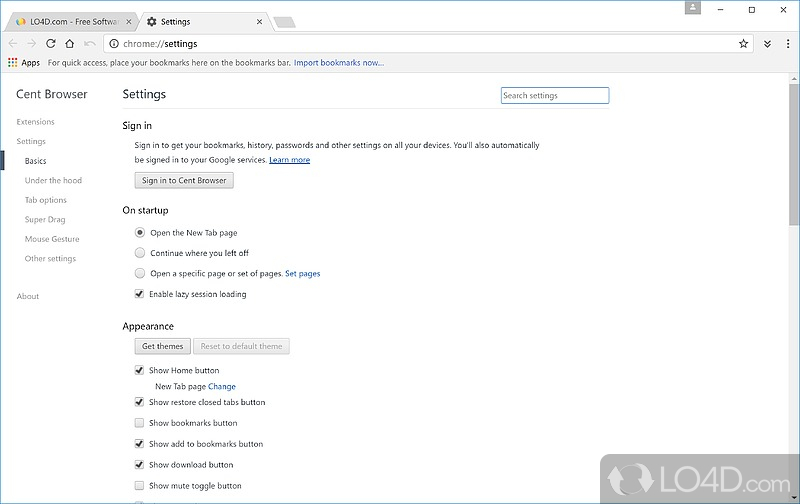Screen dimensions: 800x504
Task: Close the LO4D.com tab
Action: click(129, 22)
